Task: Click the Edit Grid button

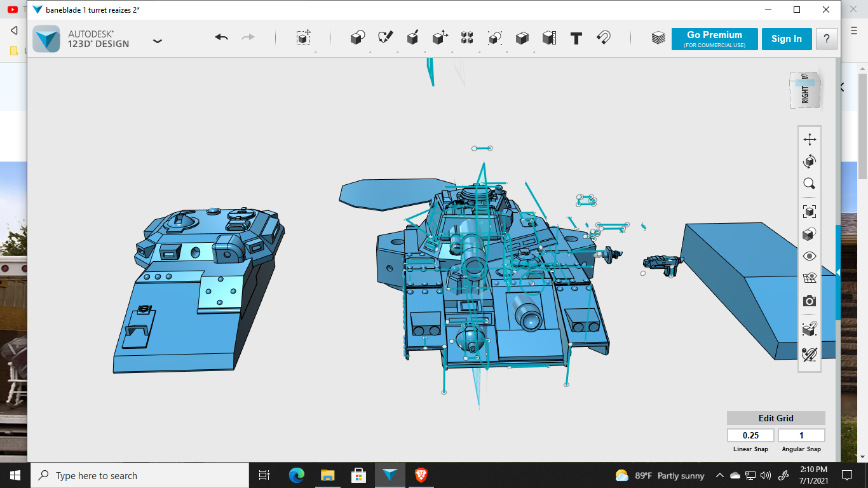Action: [x=776, y=418]
